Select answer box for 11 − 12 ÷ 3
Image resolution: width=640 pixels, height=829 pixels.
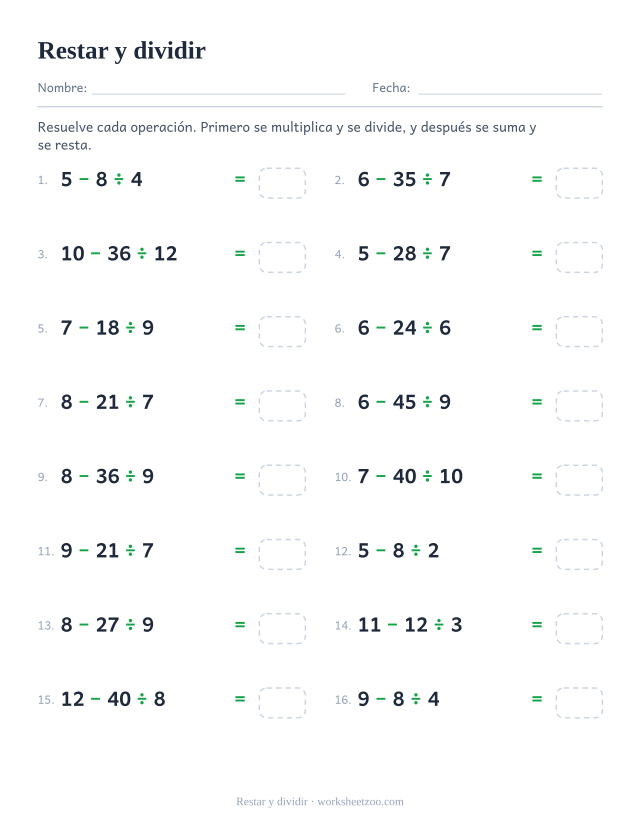click(x=579, y=629)
